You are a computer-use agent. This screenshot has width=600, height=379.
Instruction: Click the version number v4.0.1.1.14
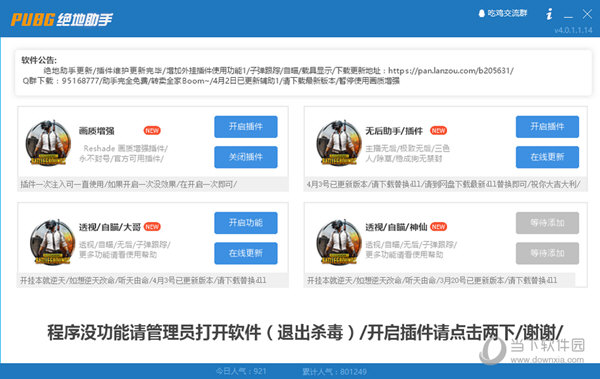click(573, 30)
